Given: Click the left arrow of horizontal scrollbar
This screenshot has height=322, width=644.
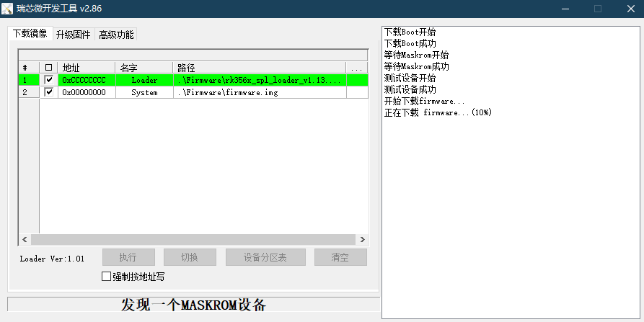Looking at the screenshot, I should pyautogui.click(x=25, y=240).
